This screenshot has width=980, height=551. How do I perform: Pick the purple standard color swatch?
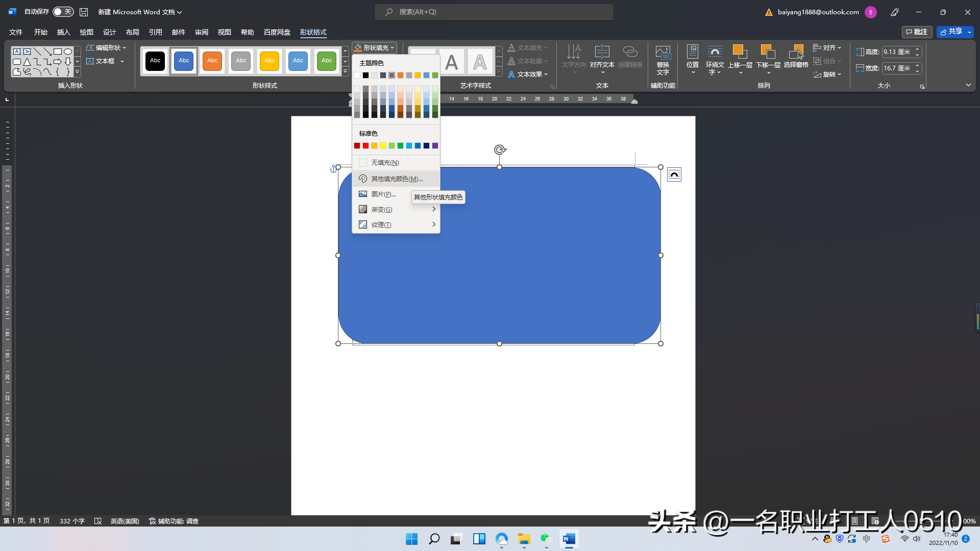[x=435, y=146]
